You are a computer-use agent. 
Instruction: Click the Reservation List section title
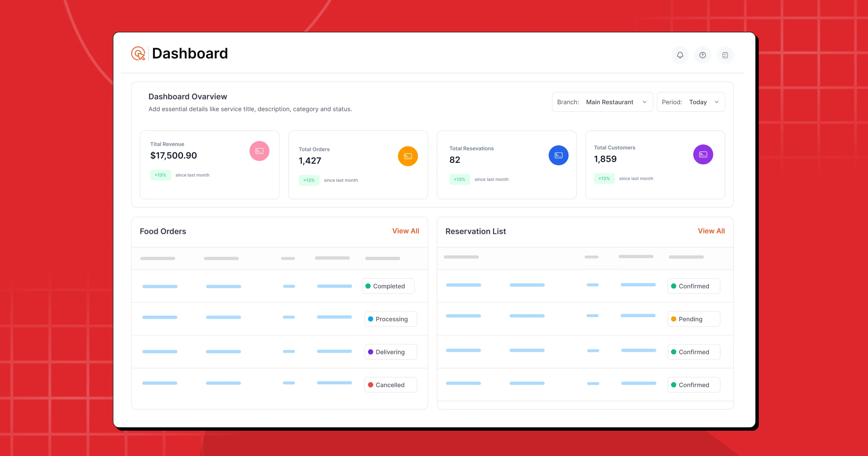pyautogui.click(x=476, y=231)
